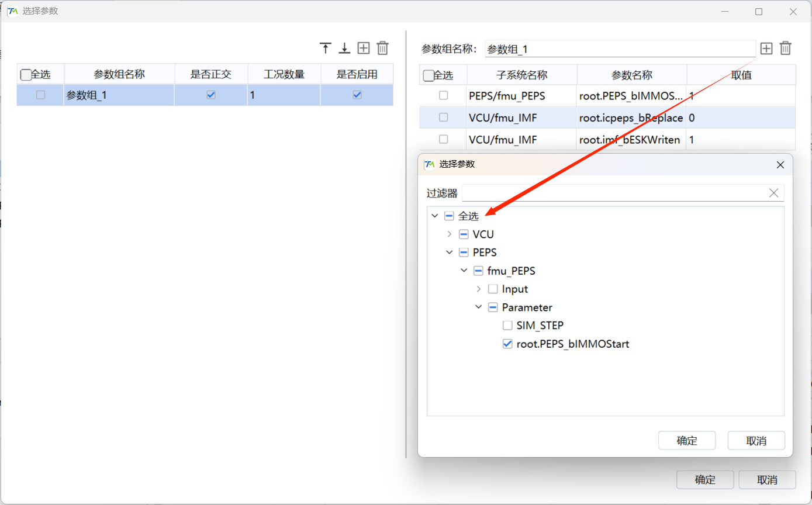Clear the 过滤器 filter box
Viewport: 812px width, 505px height.
point(773,193)
